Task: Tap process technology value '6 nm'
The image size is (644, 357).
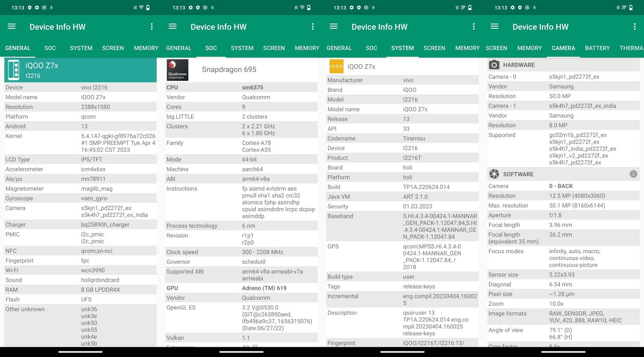Action: coord(249,226)
